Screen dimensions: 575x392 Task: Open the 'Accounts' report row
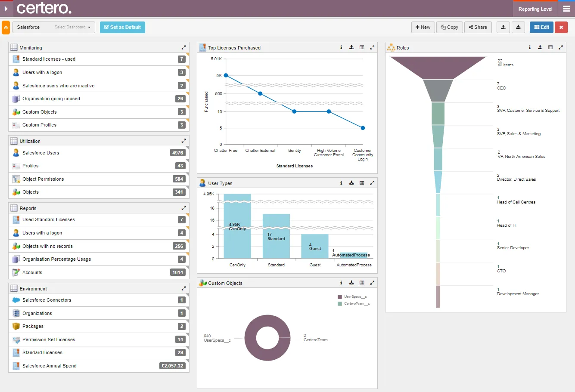click(x=99, y=272)
